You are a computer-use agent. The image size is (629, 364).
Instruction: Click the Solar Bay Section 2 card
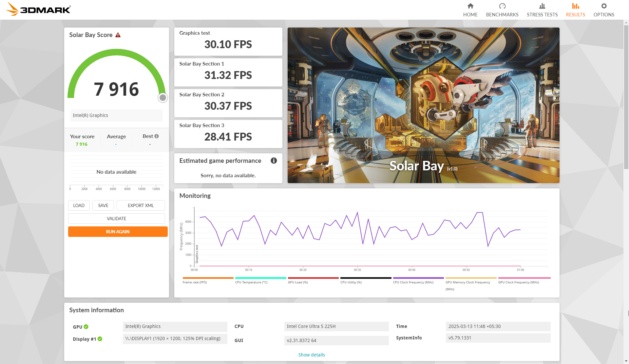click(x=228, y=103)
